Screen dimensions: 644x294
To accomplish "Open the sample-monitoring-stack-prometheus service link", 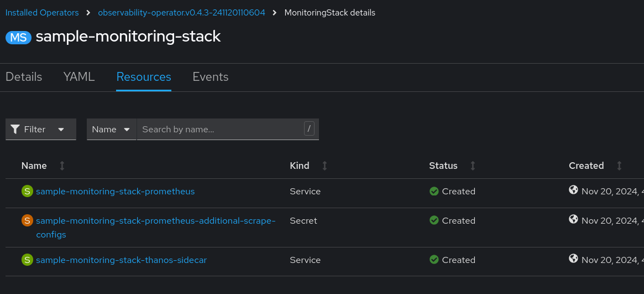I will [x=115, y=191].
